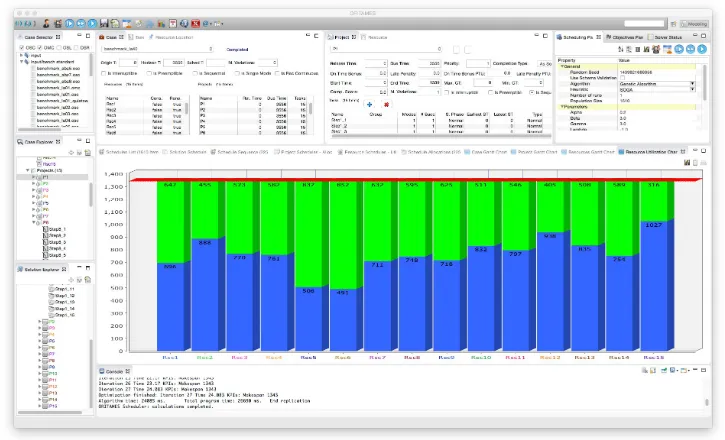Check Is Interruptible in the Case tab
The image size is (725, 440).
104,73
